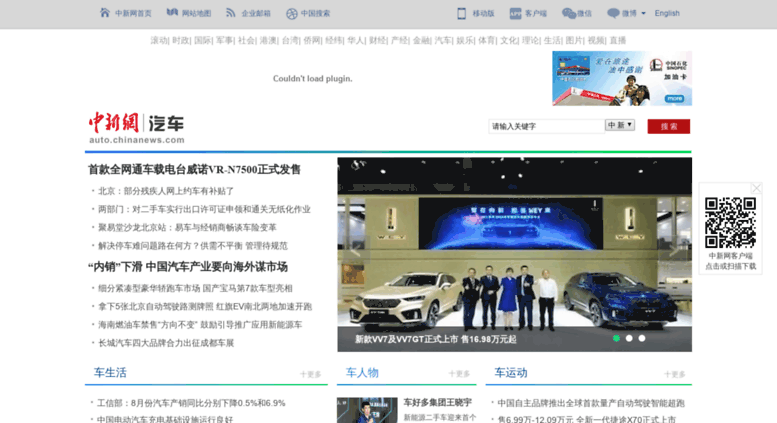
Task: Click the WEY car show slide image
Action: pyautogui.click(x=514, y=255)
